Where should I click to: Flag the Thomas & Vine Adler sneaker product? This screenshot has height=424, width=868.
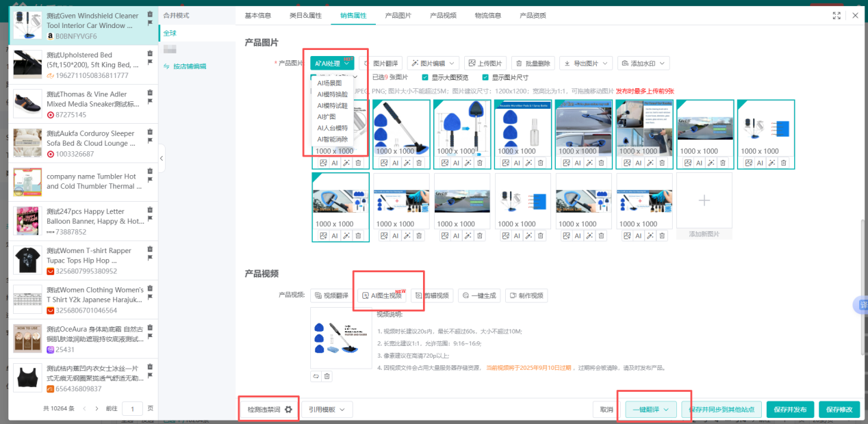[x=150, y=102]
